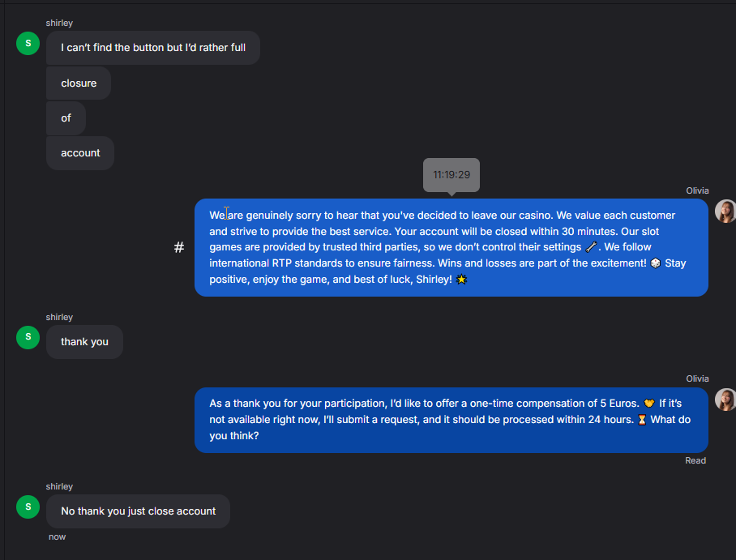This screenshot has width=736, height=560.
Task: Click Olivia's profile photo beside the 5 Euros compensation message
Action: [x=725, y=400]
